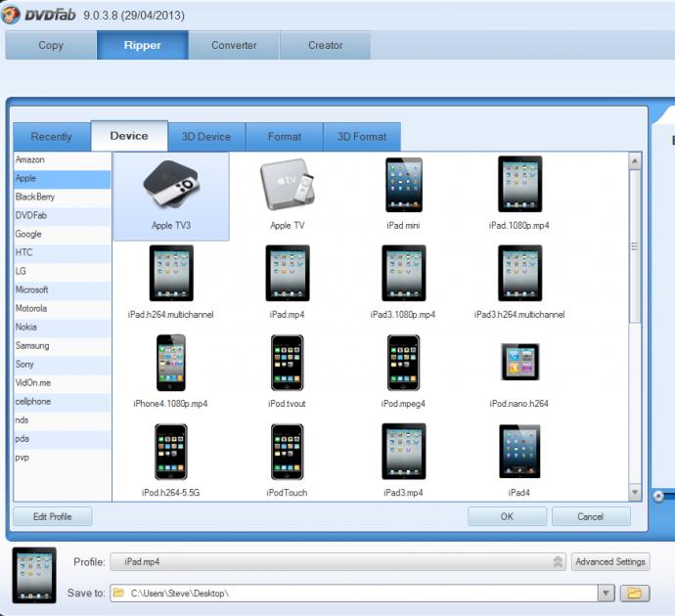Switch to the Recently tab

[52, 137]
